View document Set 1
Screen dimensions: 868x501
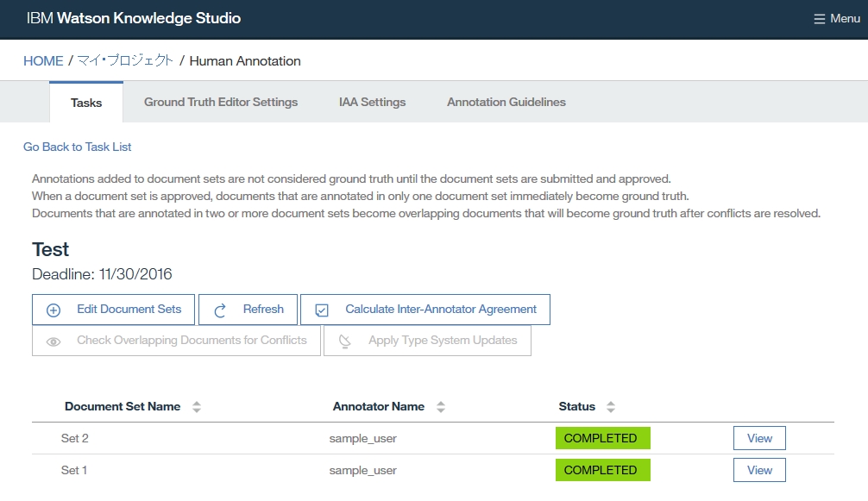pos(759,470)
